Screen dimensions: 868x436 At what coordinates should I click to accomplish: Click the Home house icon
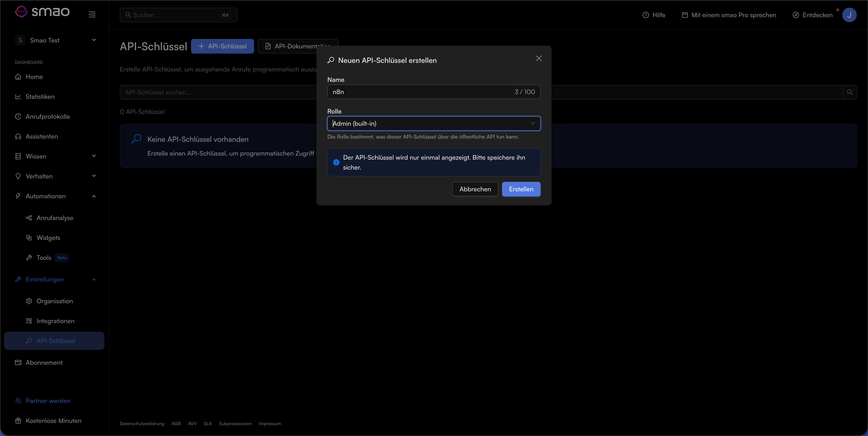pos(18,77)
